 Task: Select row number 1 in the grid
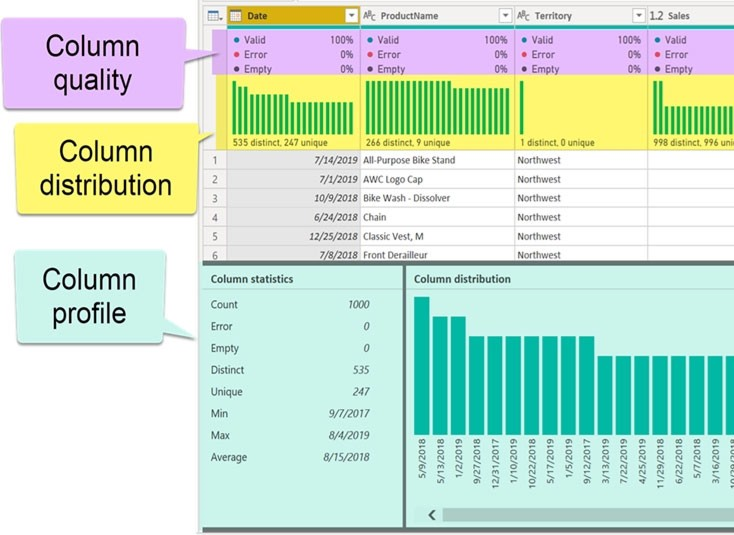click(x=214, y=160)
